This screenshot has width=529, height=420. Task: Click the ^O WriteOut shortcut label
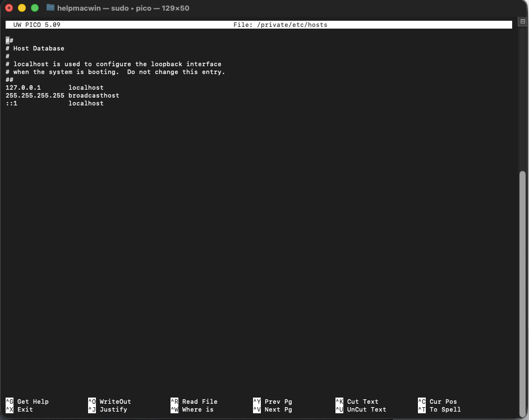(109, 401)
